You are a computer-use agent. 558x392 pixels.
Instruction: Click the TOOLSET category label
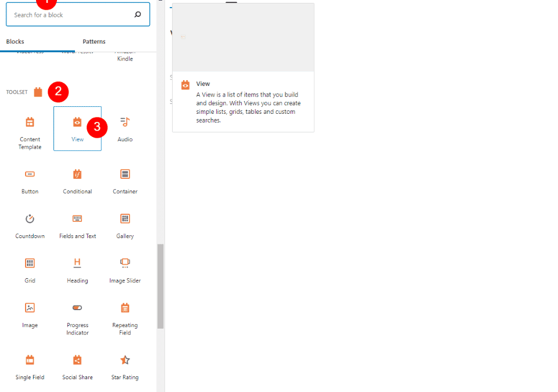coord(17,92)
